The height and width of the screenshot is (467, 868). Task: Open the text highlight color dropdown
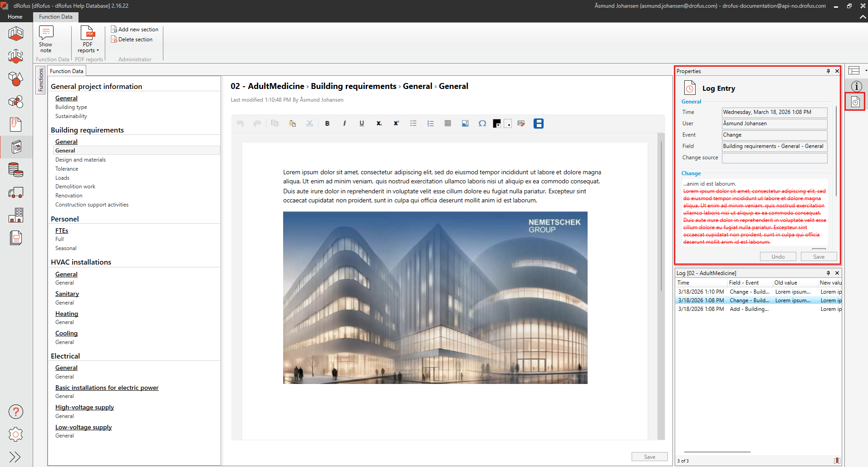pos(509,124)
